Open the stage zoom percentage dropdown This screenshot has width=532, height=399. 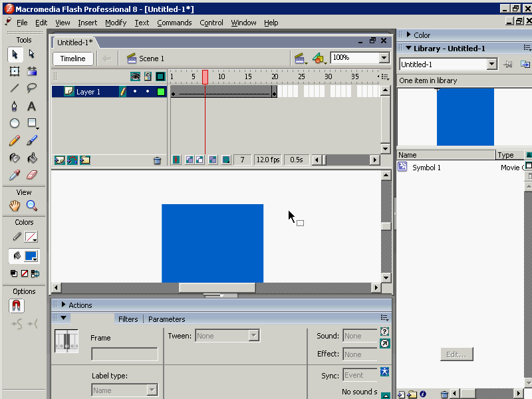pyautogui.click(x=384, y=59)
